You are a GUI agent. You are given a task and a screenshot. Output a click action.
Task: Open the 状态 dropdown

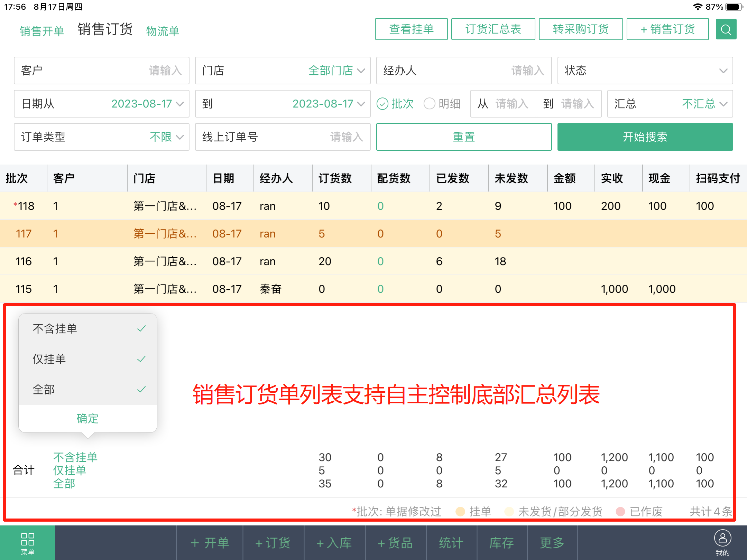pos(645,71)
